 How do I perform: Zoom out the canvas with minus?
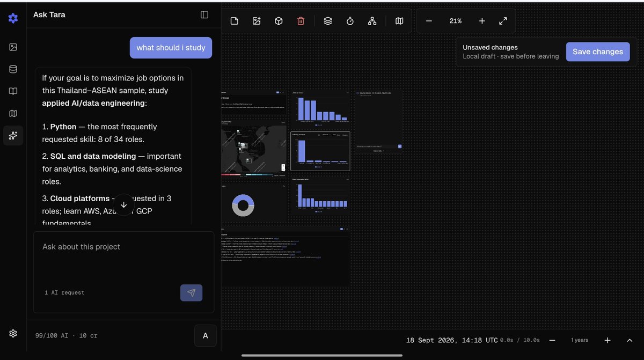pyautogui.click(x=429, y=21)
